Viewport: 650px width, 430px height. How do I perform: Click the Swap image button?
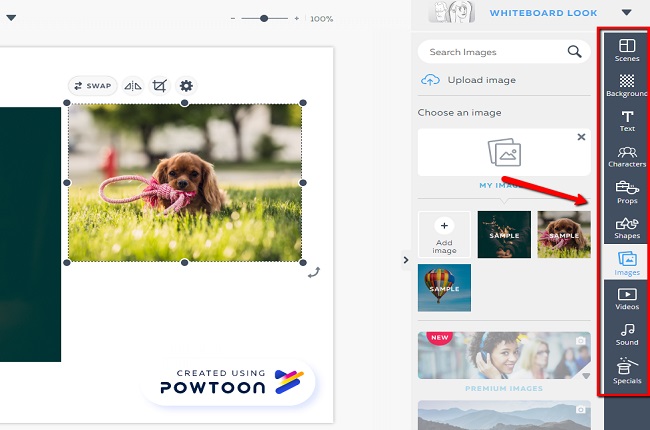(x=92, y=86)
